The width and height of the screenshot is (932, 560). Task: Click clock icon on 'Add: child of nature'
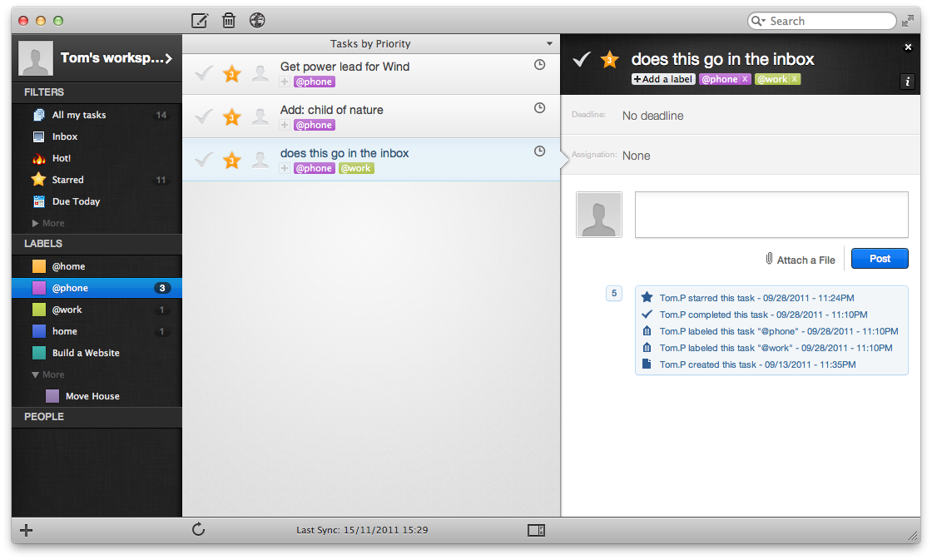540,108
